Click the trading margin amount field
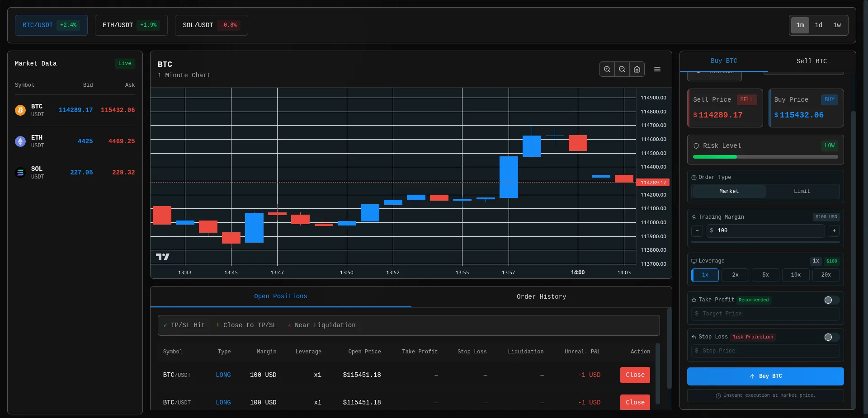 click(765, 231)
